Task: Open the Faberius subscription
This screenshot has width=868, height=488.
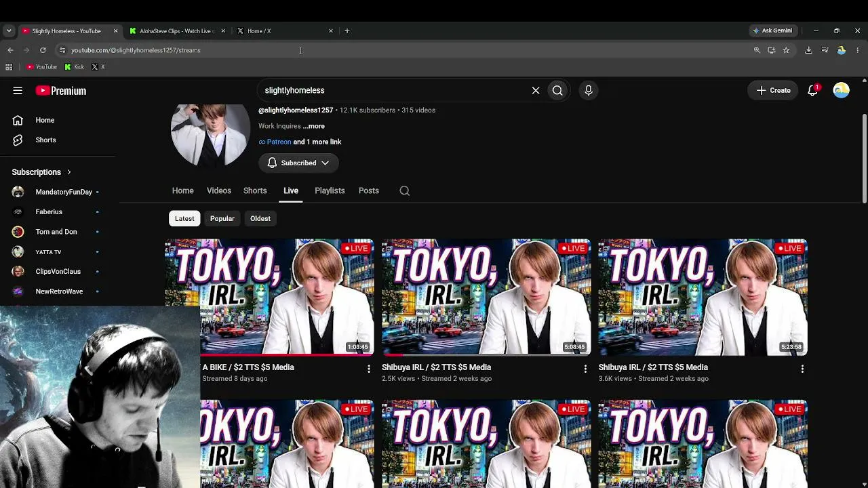Action: tap(58, 211)
